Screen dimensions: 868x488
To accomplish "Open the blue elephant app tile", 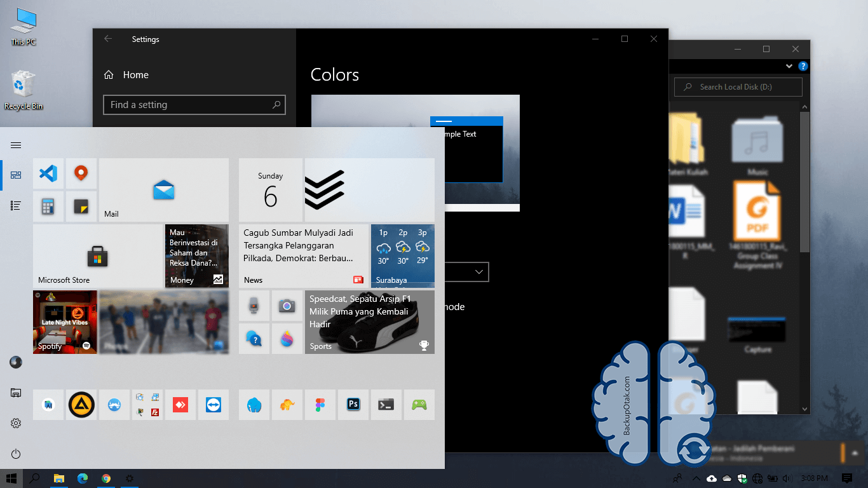I will (254, 405).
